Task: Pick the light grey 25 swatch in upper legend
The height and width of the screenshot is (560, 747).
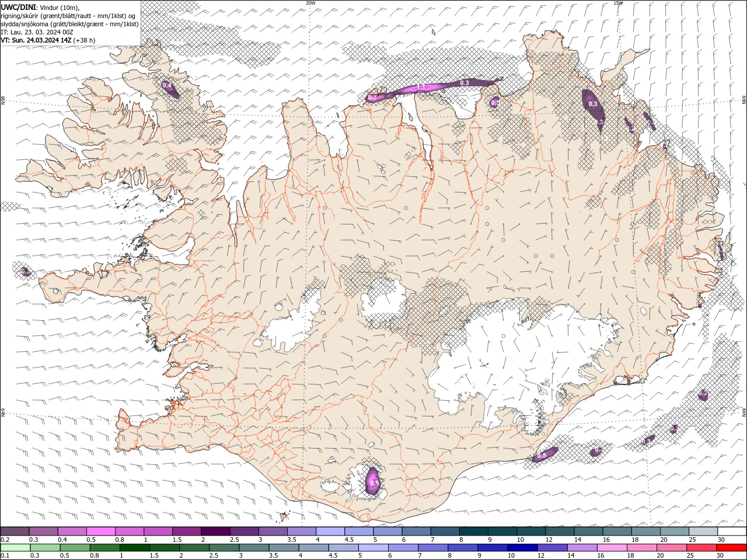Action: tap(702, 531)
